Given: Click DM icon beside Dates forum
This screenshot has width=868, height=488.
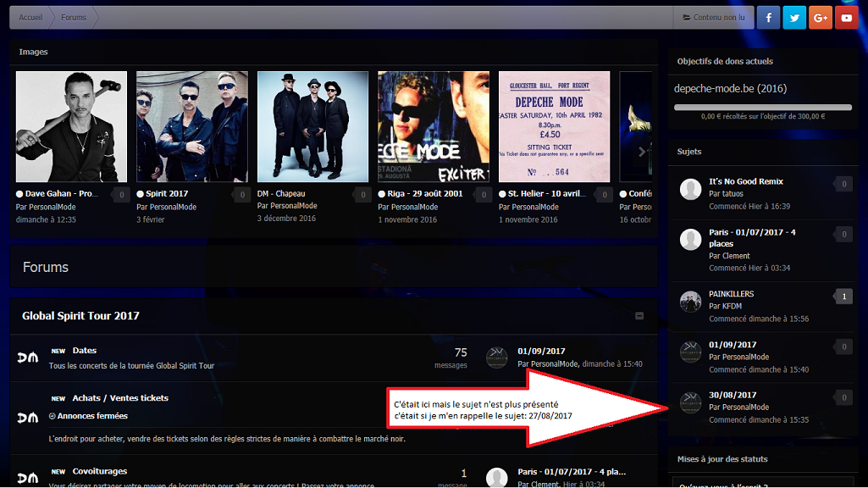Looking at the screenshot, I should click(28, 358).
